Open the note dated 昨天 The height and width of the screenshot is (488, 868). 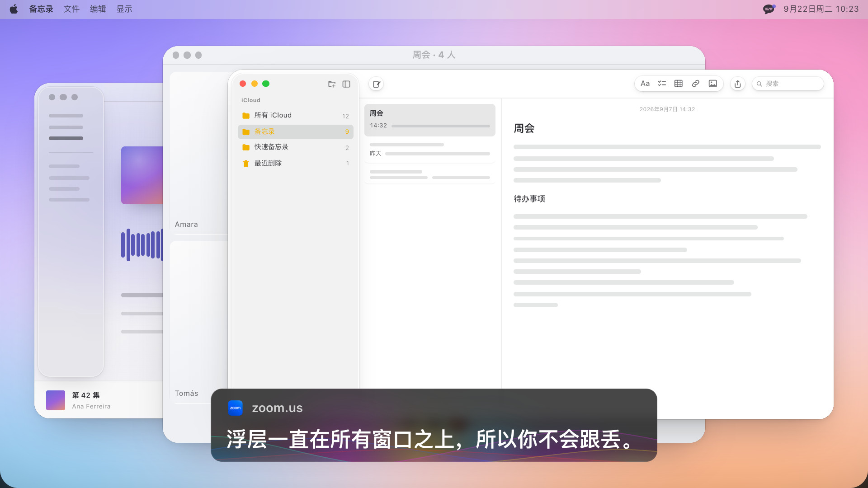point(430,150)
